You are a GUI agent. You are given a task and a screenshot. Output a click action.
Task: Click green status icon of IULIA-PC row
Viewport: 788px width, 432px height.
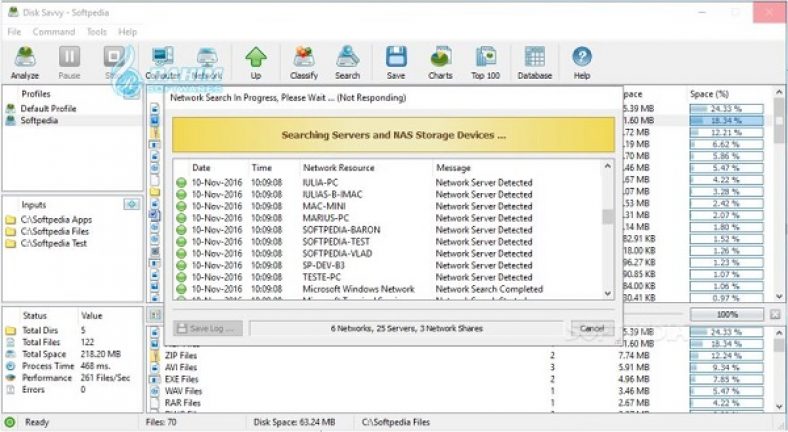coord(181,182)
